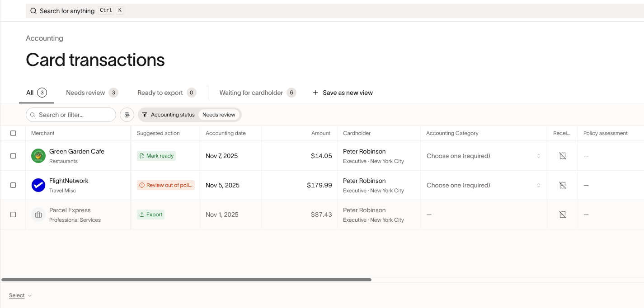Click missing receipt icon for FlightNetwork

pyautogui.click(x=563, y=185)
